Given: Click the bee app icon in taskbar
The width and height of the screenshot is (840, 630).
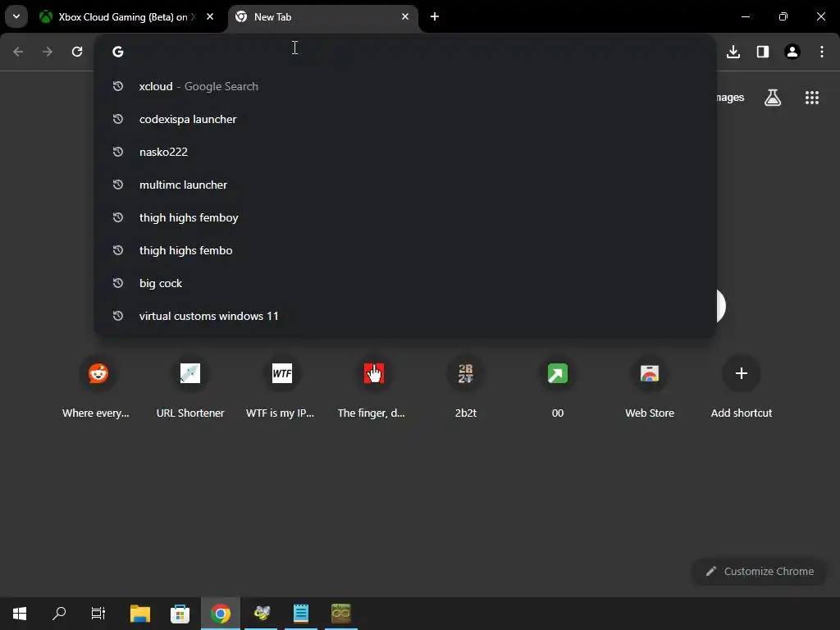Looking at the screenshot, I should [x=262, y=614].
